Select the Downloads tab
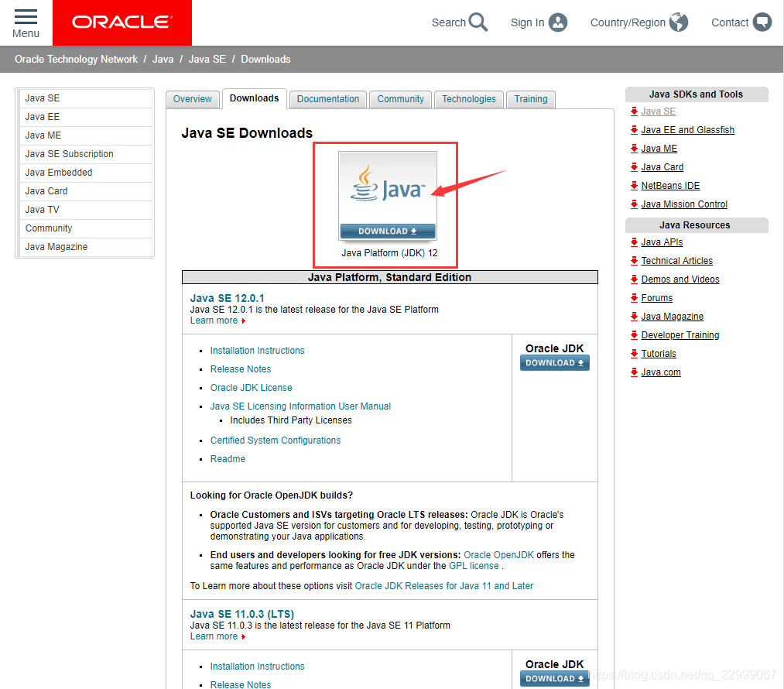The image size is (784, 689). (x=254, y=98)
